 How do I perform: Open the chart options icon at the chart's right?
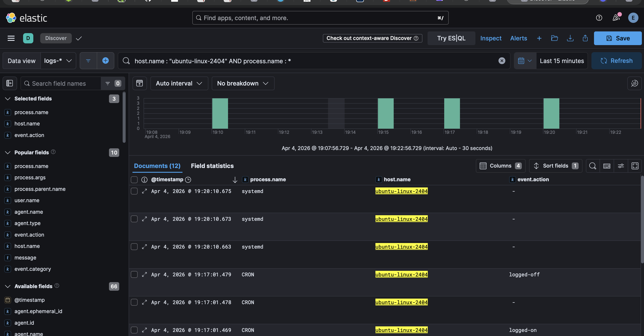coord(634,83)
